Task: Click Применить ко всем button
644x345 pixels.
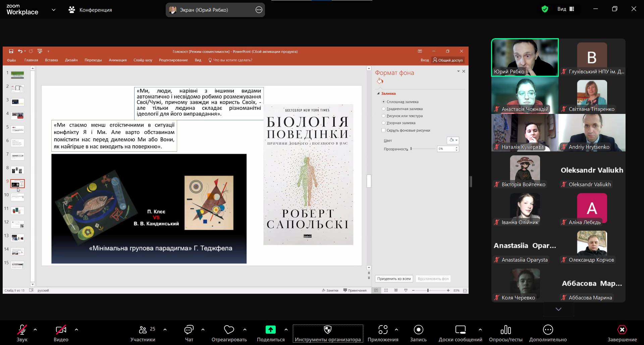Action: point(394,279)
